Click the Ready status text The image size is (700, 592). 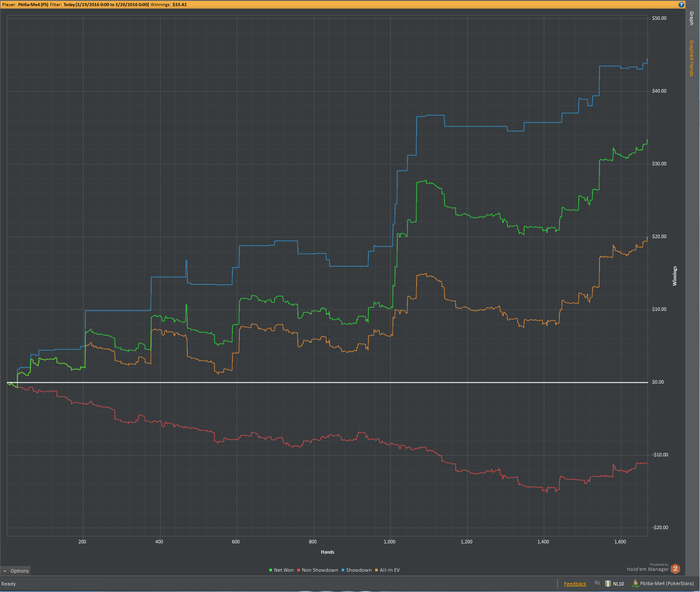pos(8,584)
